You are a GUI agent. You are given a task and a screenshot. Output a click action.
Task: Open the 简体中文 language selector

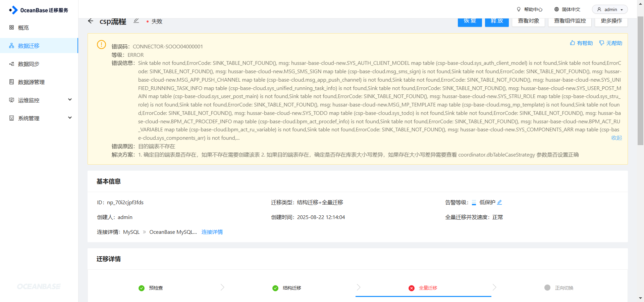tap(567, 9)
